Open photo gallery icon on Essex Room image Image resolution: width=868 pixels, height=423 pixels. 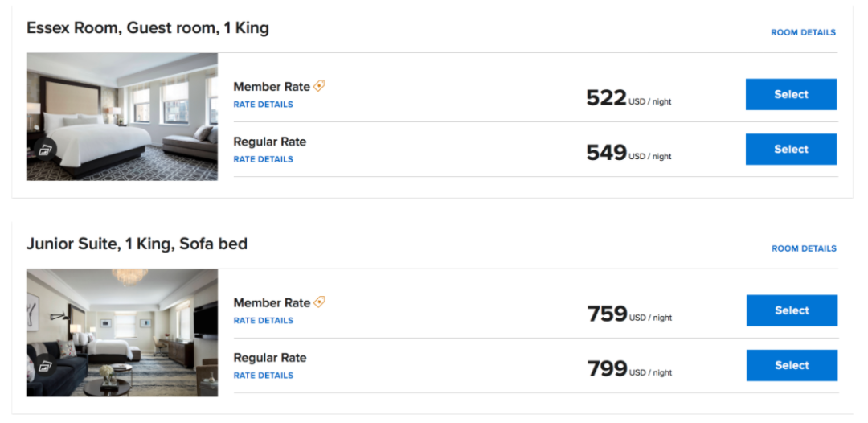coord(45,149)
